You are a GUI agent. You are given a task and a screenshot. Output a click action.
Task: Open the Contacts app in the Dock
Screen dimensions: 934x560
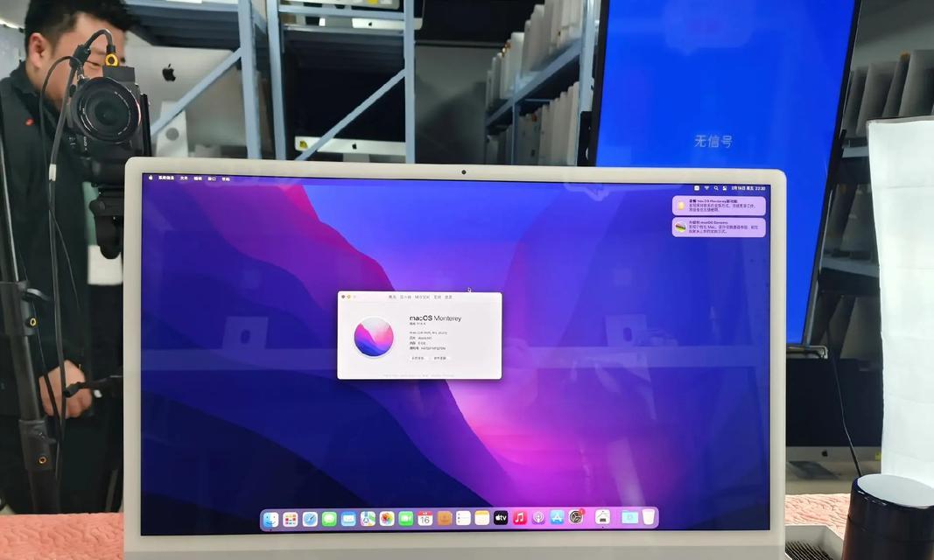pyautogui.click(x=445, y=519)
